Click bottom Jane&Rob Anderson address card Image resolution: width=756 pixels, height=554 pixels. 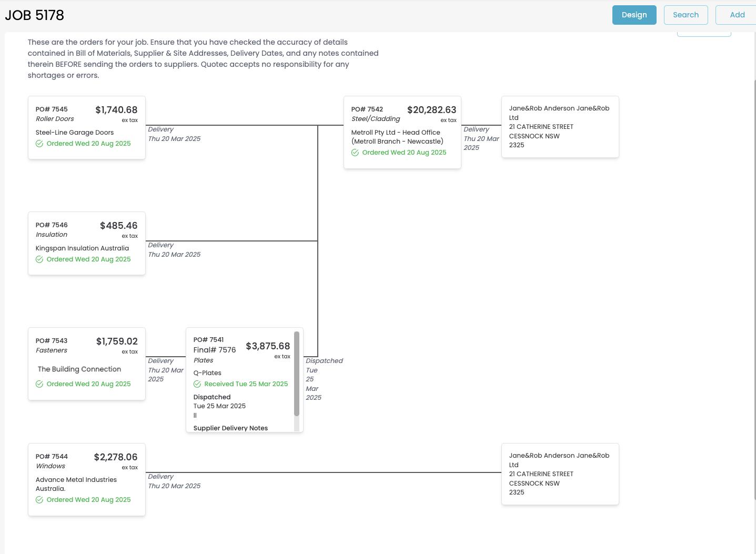[560, 474]
